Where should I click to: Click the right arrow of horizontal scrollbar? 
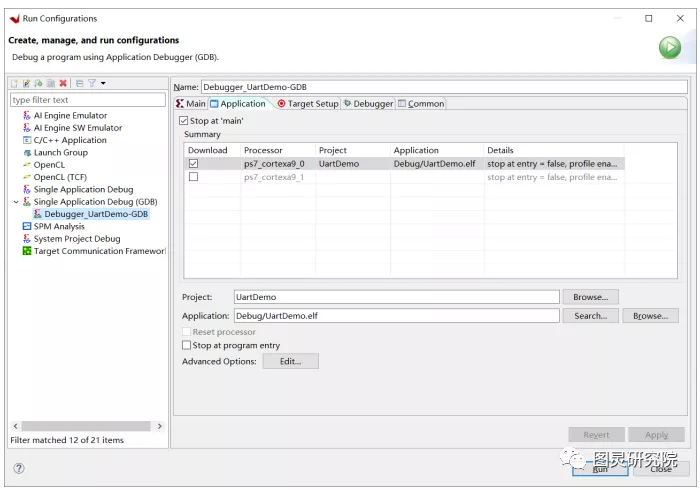pyautogui.click(x=160, y=426)
